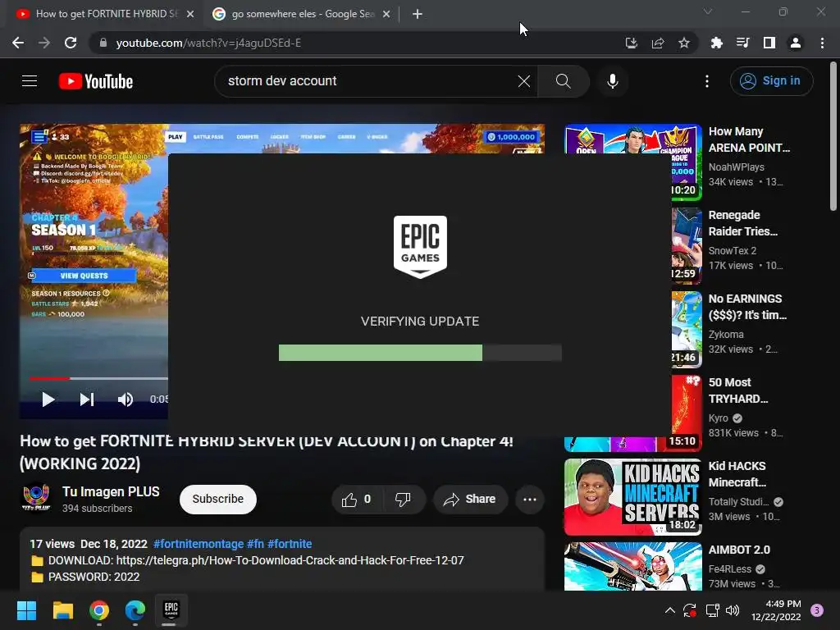Open the install app icon in address bar
840x630 pixels.
pos(632,43)
